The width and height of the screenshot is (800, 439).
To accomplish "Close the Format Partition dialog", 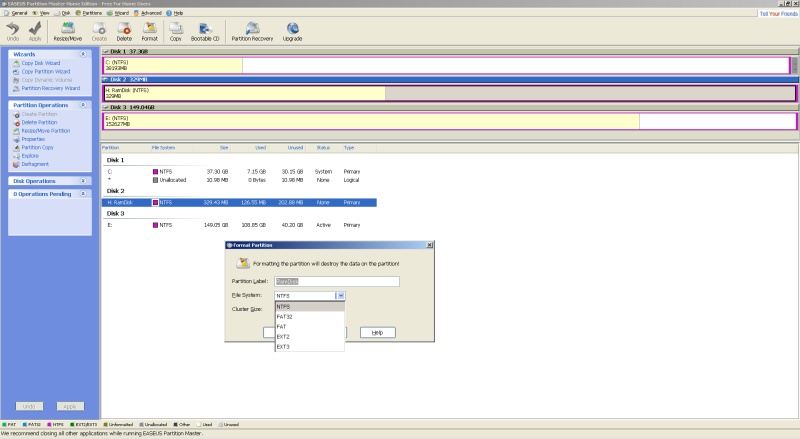I will pyautogui.click(x=430, y=245).
